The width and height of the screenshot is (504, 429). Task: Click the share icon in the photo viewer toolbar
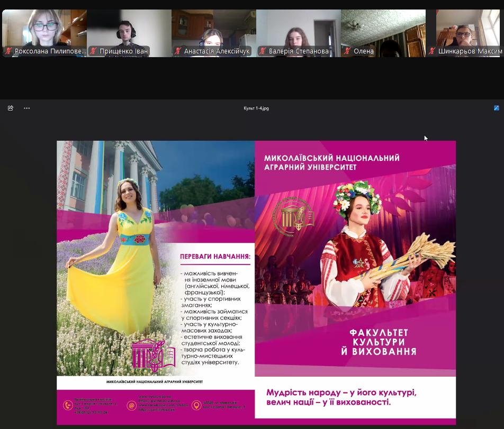pos(11,108)
